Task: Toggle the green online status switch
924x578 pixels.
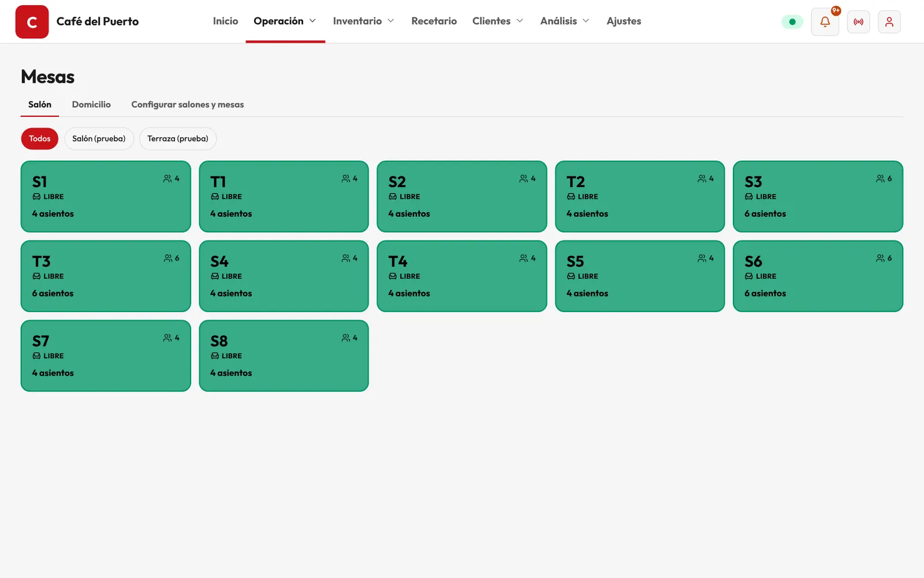Action: pos(792,22)
